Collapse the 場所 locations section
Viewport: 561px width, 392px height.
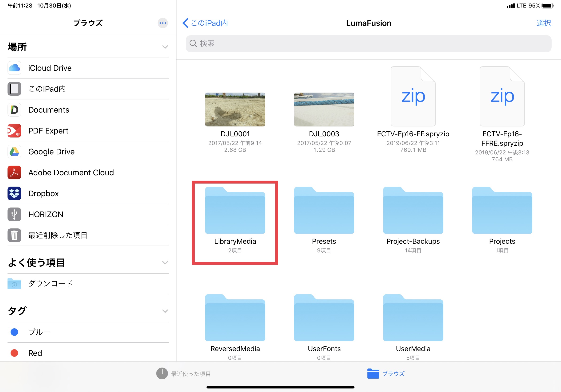click(x=165, y=47)
